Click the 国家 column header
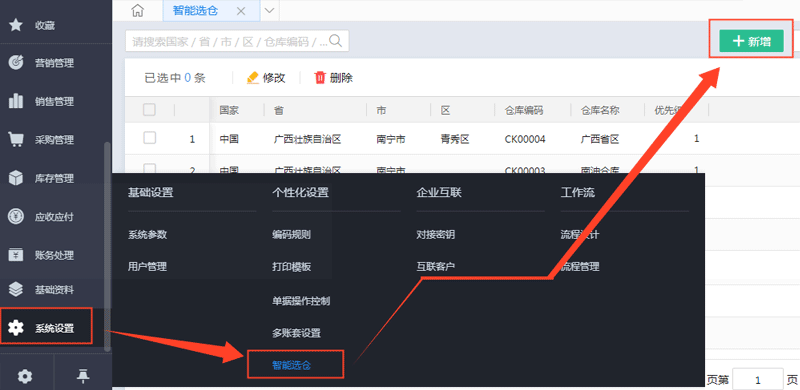This screenshot has width=800, height=390. 229,110
